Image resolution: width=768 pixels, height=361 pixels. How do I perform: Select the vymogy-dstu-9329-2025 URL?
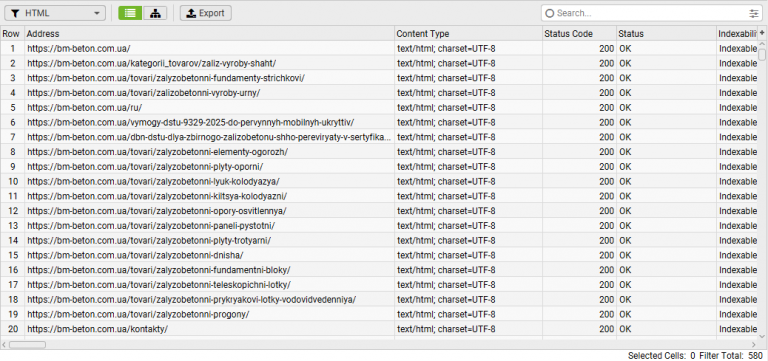click(x=191, y=122)
